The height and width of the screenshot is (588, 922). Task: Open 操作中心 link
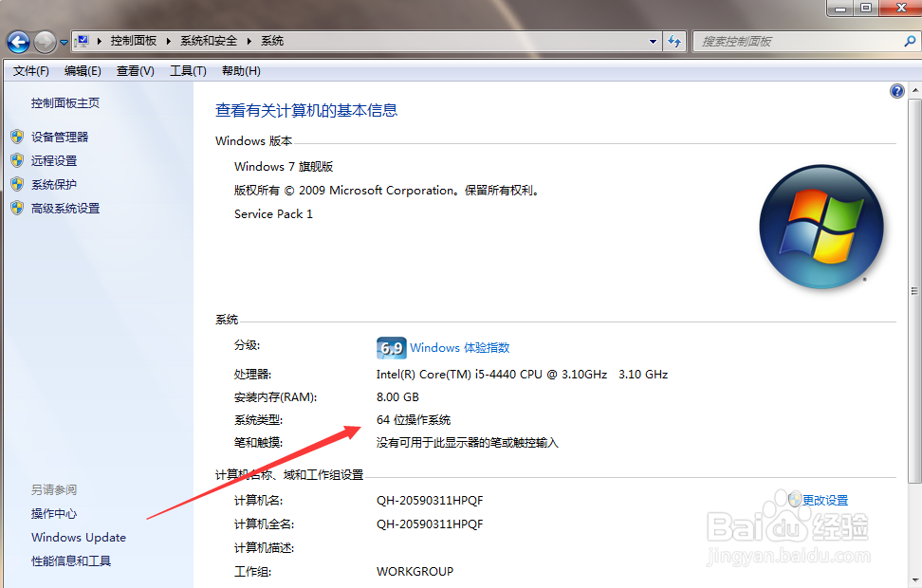click(54, 513)
